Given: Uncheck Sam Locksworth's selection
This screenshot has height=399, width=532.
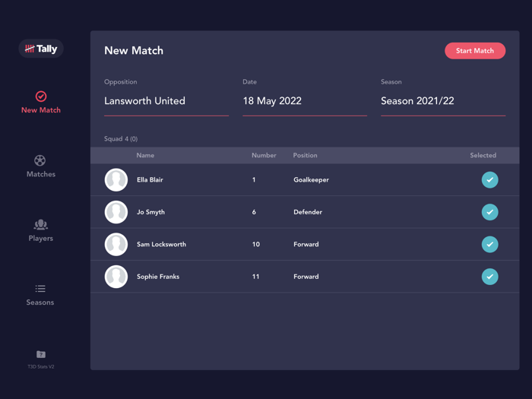Looking at the screenshot, I should tap(489, 245).
